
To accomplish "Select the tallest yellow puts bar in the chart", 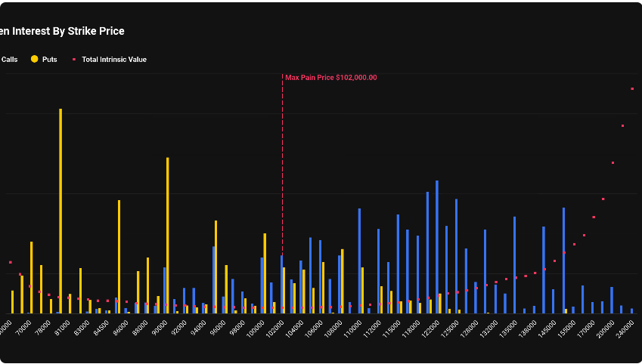I will (60, 211).
